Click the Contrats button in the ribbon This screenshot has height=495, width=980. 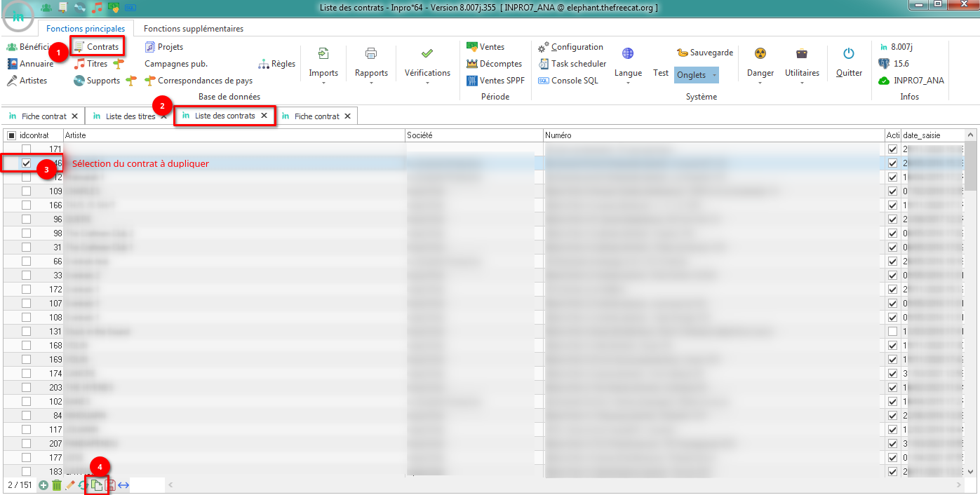(97, 47)
